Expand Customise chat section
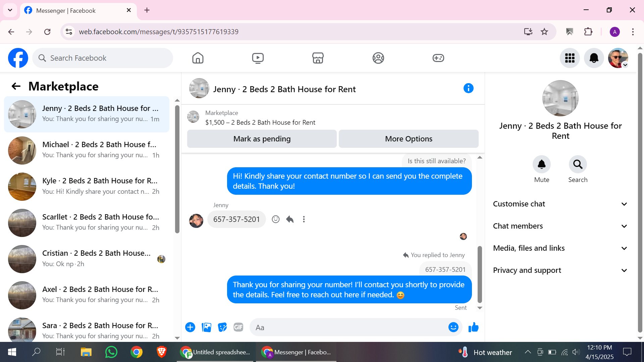This screenshot has height=362, width=644. coord(559,204)
